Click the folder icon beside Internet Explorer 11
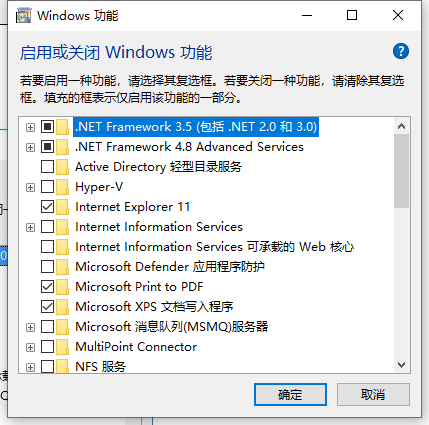Image resolution: width=429 pixels, height=425 pixels. (62, 207)
